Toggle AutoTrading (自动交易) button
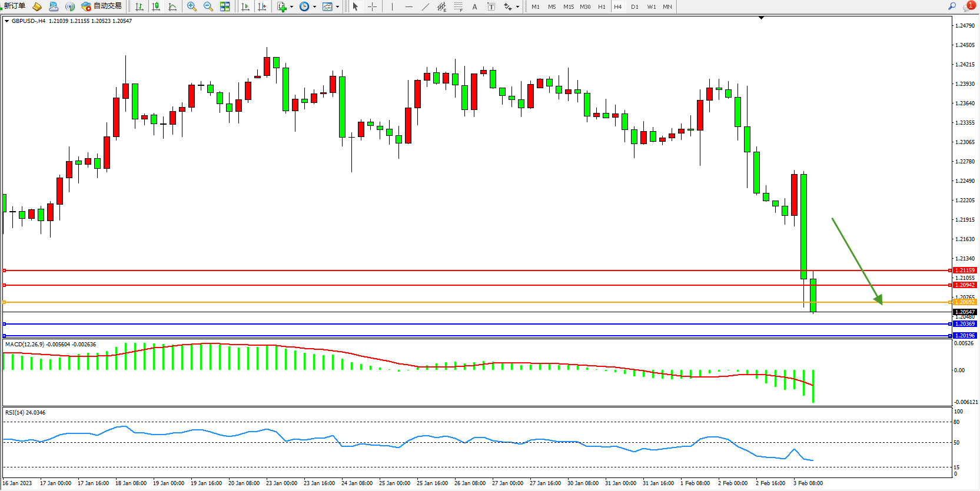 click(x=101, y=6)
